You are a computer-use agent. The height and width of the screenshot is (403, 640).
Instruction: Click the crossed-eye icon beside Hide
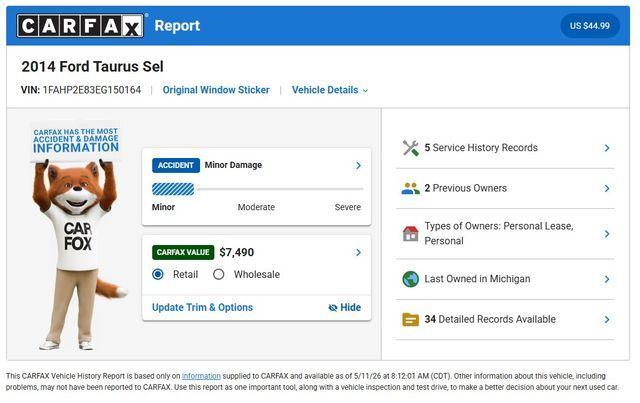click(333, 308)
